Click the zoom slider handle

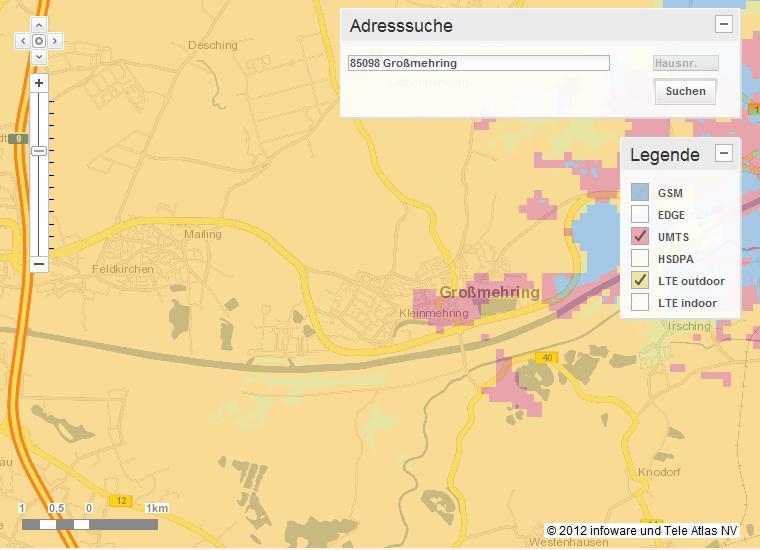pos(39,150)
